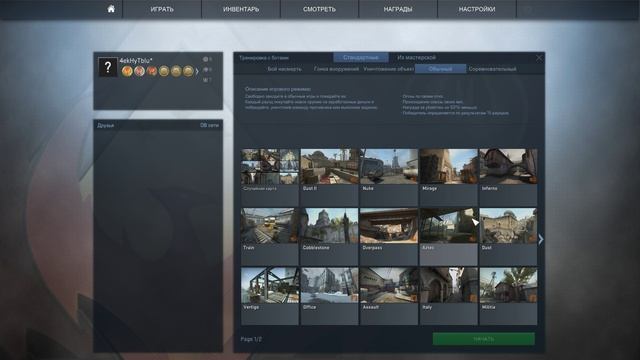
Task: Choose the Mirage map
Action: [449, 178]
